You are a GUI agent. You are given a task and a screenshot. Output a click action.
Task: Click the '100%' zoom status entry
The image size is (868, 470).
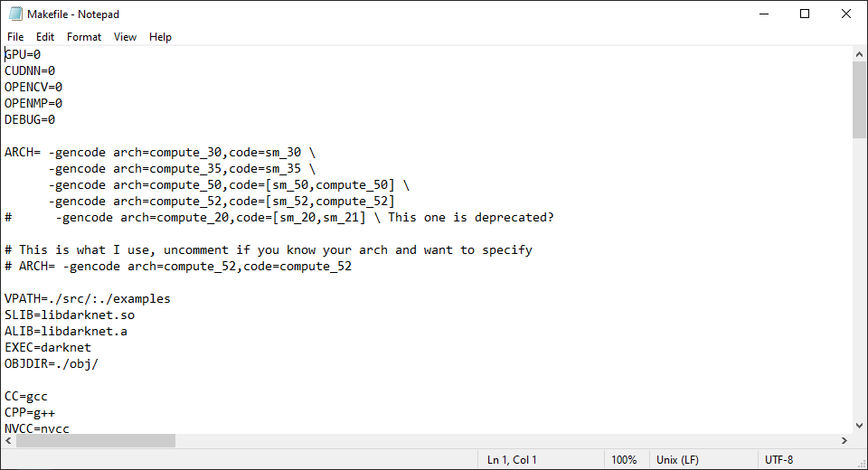[x=624, y=460]
